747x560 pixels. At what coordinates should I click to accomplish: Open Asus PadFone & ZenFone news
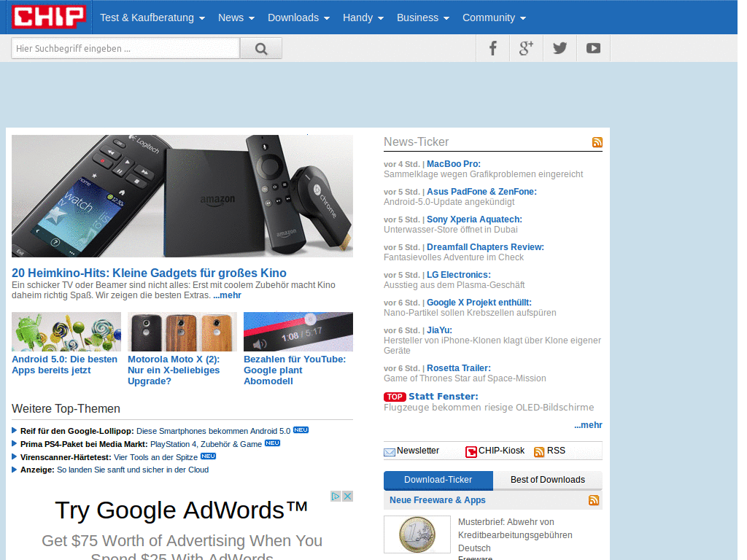pos(481,192)
